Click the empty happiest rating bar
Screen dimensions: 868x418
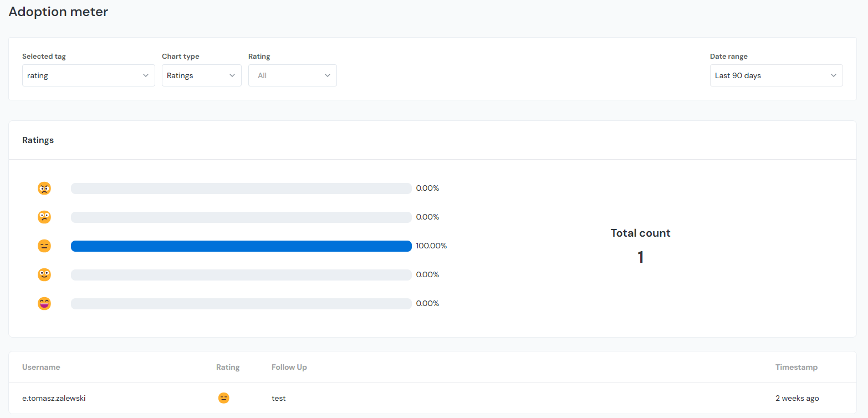click(x=241, y=304)
